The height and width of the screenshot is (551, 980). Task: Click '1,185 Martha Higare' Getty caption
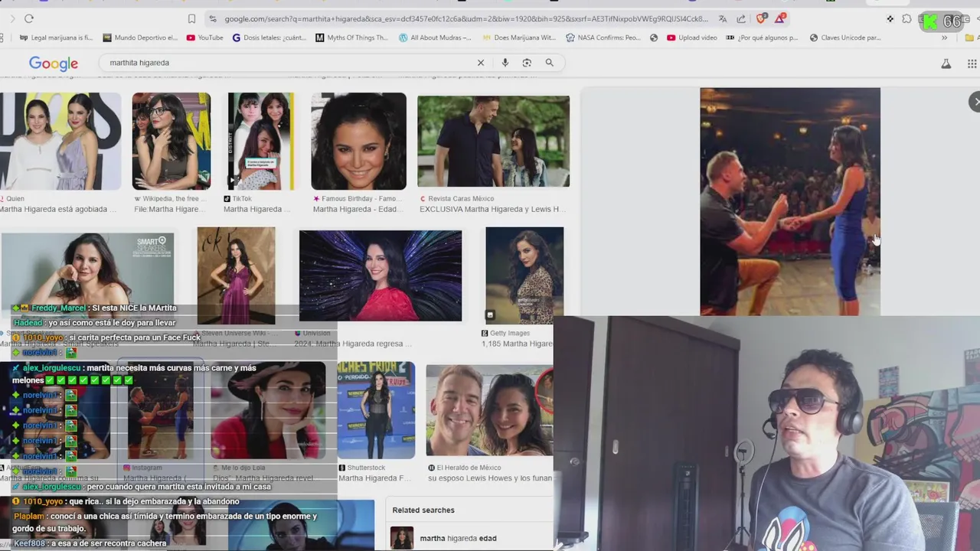pyautogui.click(x=517, y=344)
